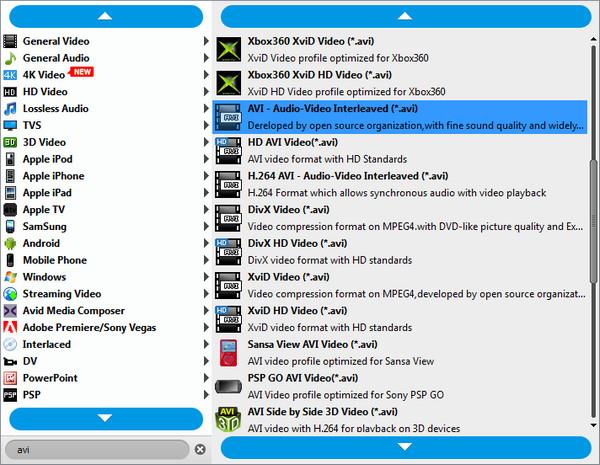Screen dimensions: 600x465
Task: Click the Apple TV icon
Action: 10,209
